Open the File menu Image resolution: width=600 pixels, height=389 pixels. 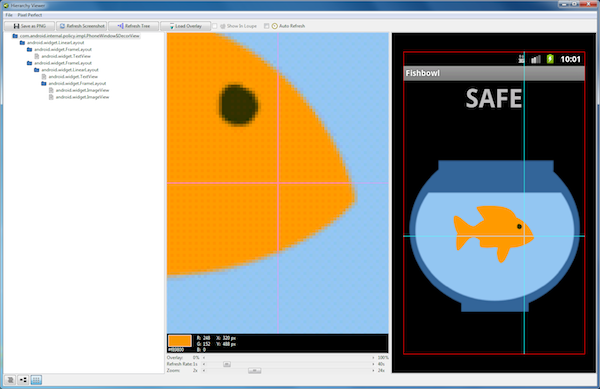(x=9, y=15)
